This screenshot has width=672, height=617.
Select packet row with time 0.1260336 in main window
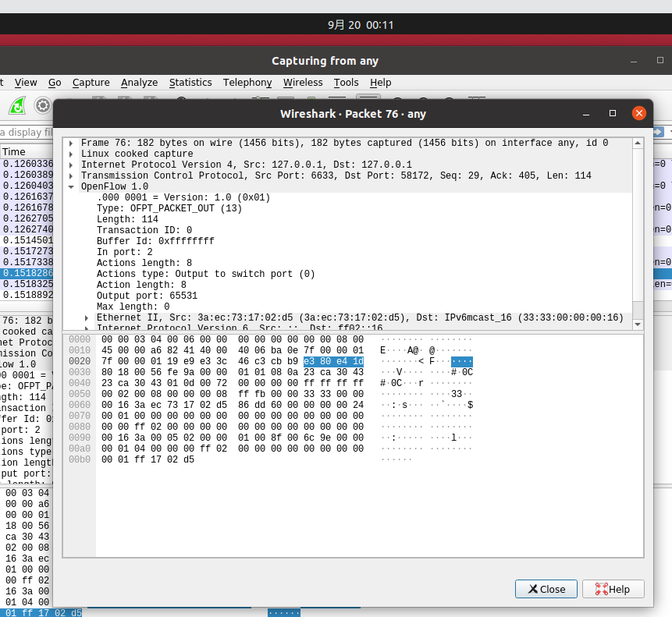(x=27, y=164)
